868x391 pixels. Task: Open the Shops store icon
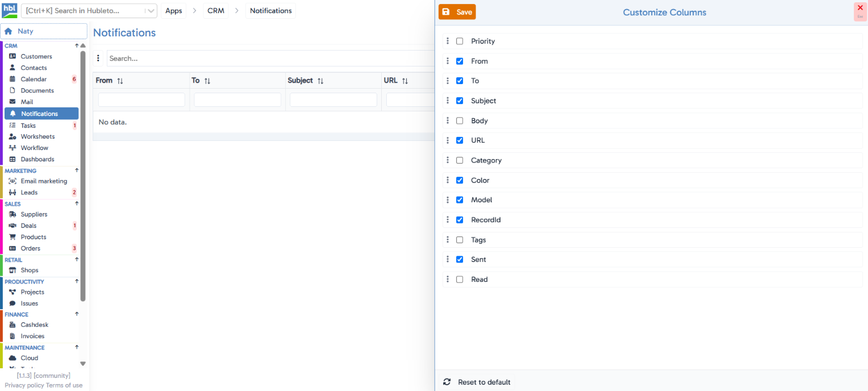[x=12, y=271]
